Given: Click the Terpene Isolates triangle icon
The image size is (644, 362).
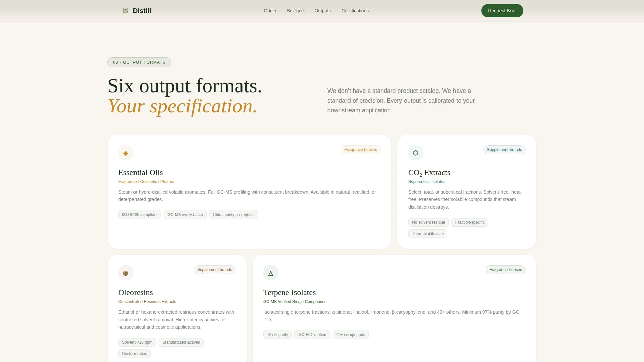Looking at the screenshot, I should coord(271,273).
